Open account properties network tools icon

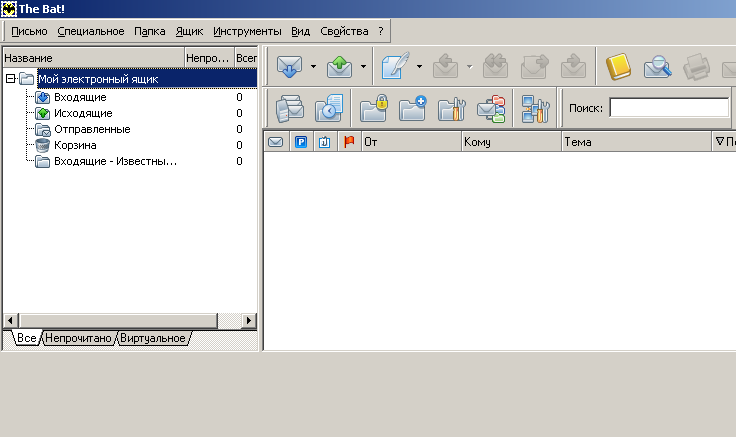pos(535,108)
